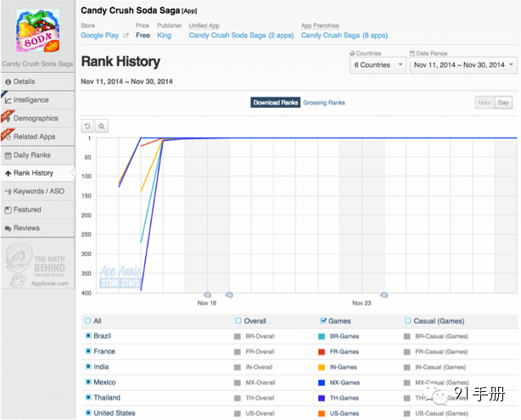
Task: Click the second event marker after Nov 16
Action: (229, 294)
